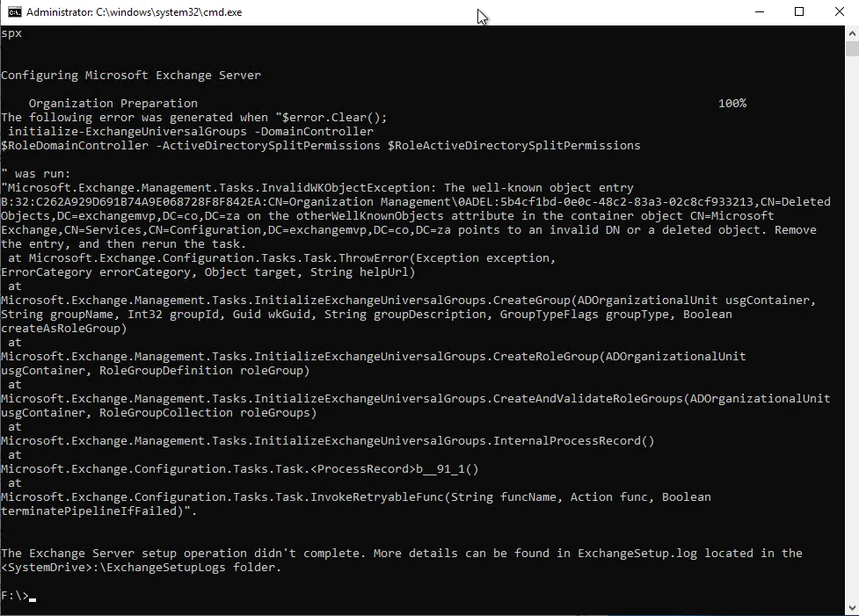Click the 'spx' text at the top
859x616 pixels.
11,33
